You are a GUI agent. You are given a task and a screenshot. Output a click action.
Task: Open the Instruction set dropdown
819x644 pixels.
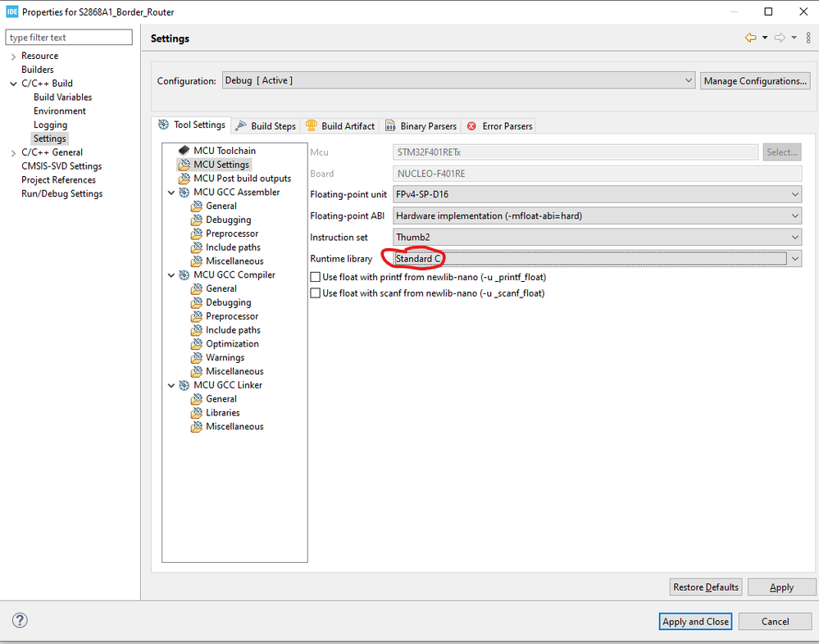(x=597, y=237)
